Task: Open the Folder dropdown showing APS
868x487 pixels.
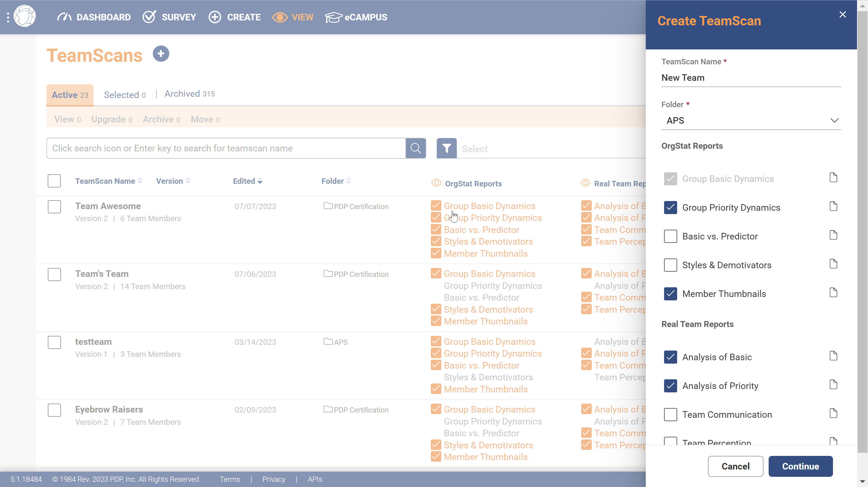Action: 751,120
